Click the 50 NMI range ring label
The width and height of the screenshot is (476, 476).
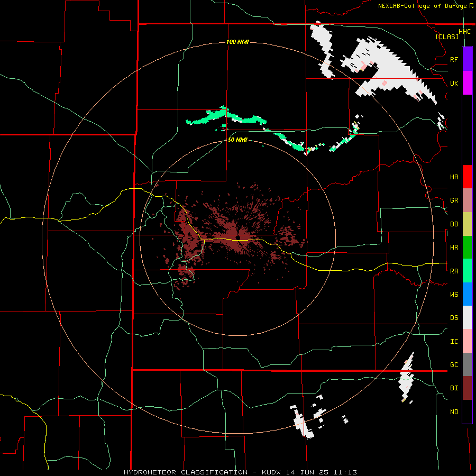[x=237, y=140]
